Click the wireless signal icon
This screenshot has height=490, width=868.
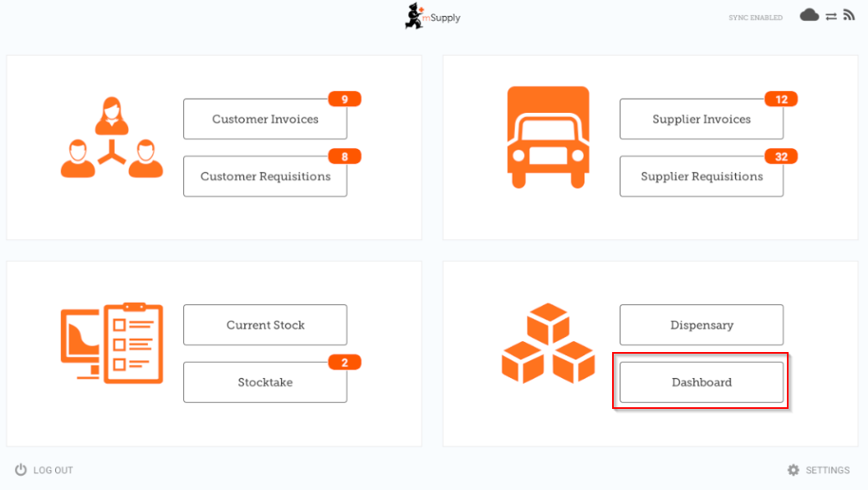click(849, 15)
